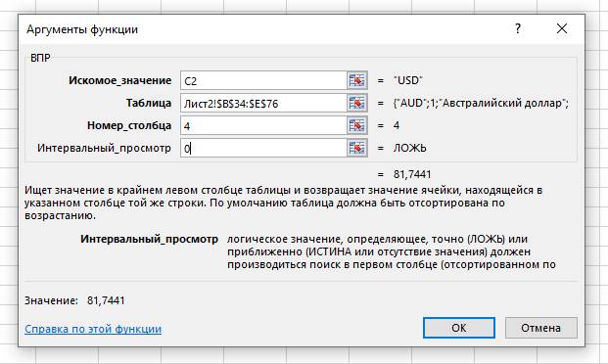608x364 pixels.
Task: Cancel with the Отмена button
Action: (540, 328)
